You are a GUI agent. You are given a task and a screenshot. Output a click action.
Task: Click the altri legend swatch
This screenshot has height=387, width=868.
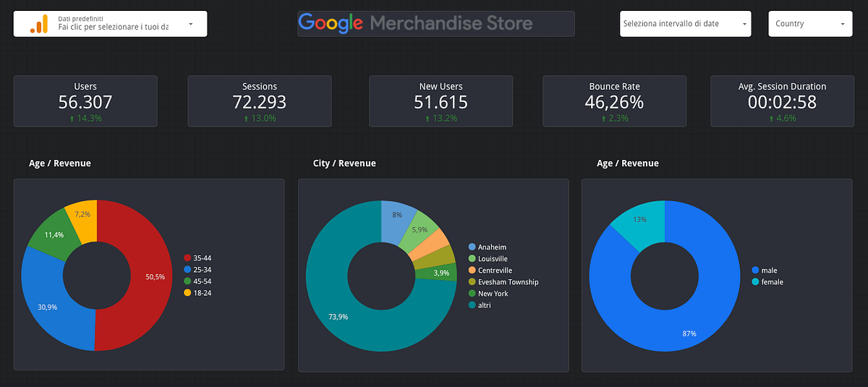(x=472, y=305)
